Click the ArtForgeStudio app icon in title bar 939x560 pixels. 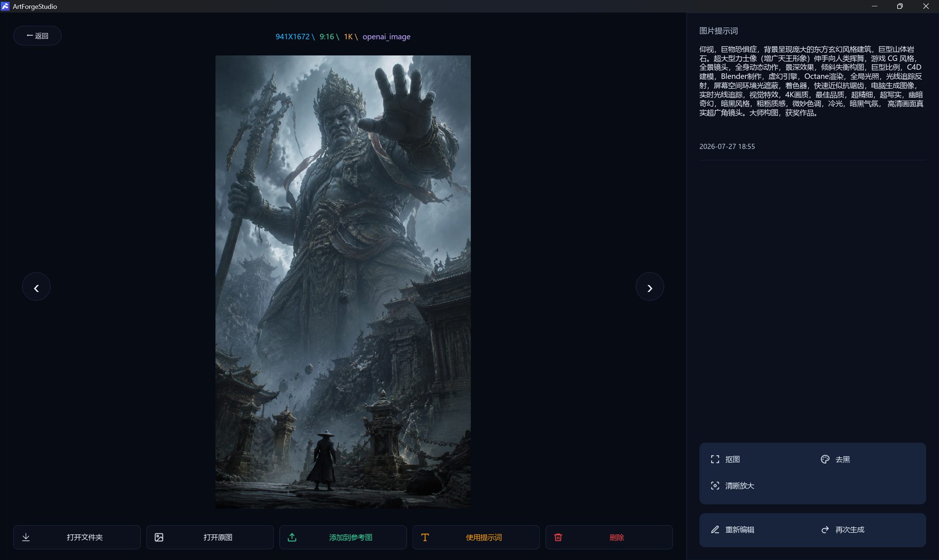[5, 6]
